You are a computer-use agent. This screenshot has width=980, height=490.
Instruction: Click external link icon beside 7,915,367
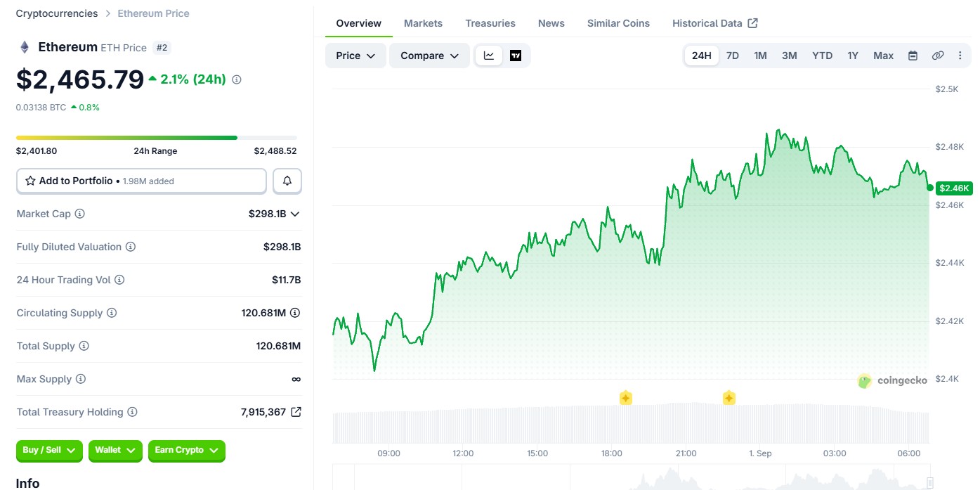(296, 412)
